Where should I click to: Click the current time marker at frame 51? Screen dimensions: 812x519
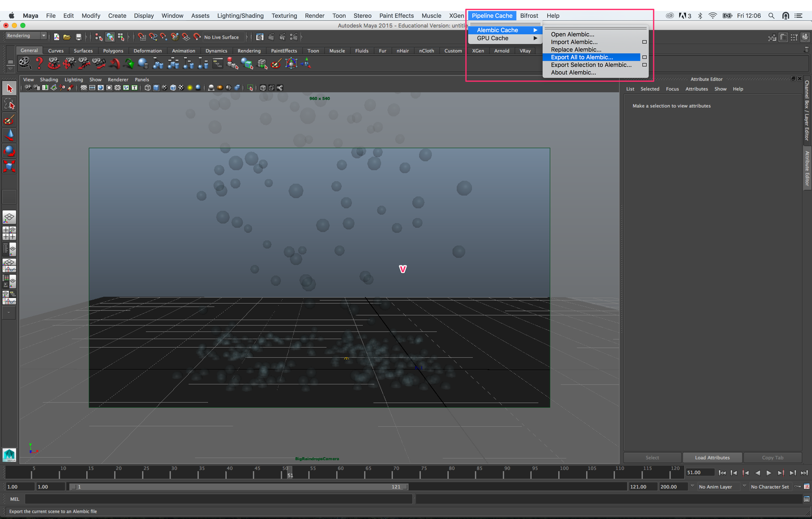pyautogui.click(x=290, y=473)
